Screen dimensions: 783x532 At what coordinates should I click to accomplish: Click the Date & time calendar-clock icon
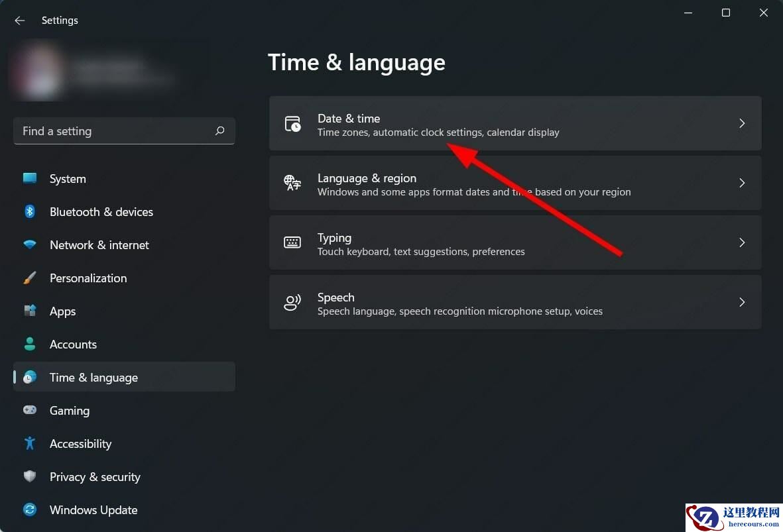[x=292, y=124]
